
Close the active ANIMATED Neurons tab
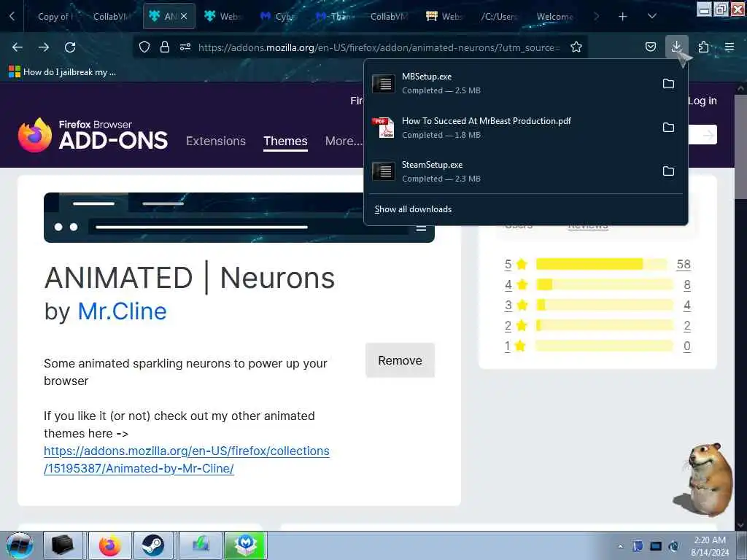[184, 16]
